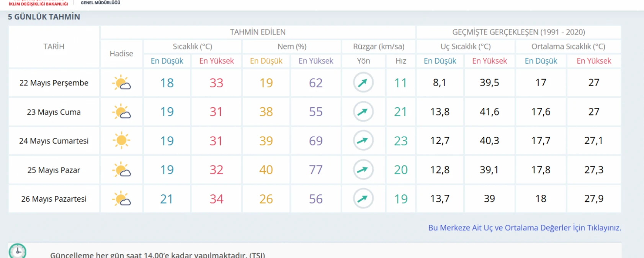This screenshot has width=644, height=258.
Task: Click the highest temperature value 34 for 26 Mayıs
Action: (216, 199)
